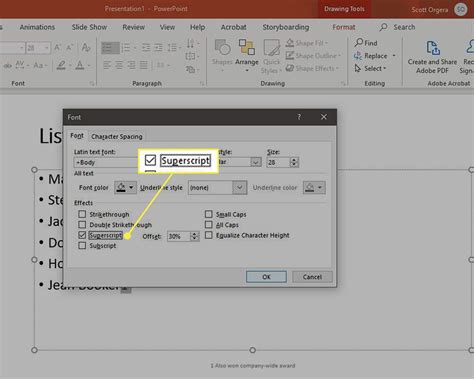Click the Change Case Aa icon

pyautogui.click(x=38, y=65)
